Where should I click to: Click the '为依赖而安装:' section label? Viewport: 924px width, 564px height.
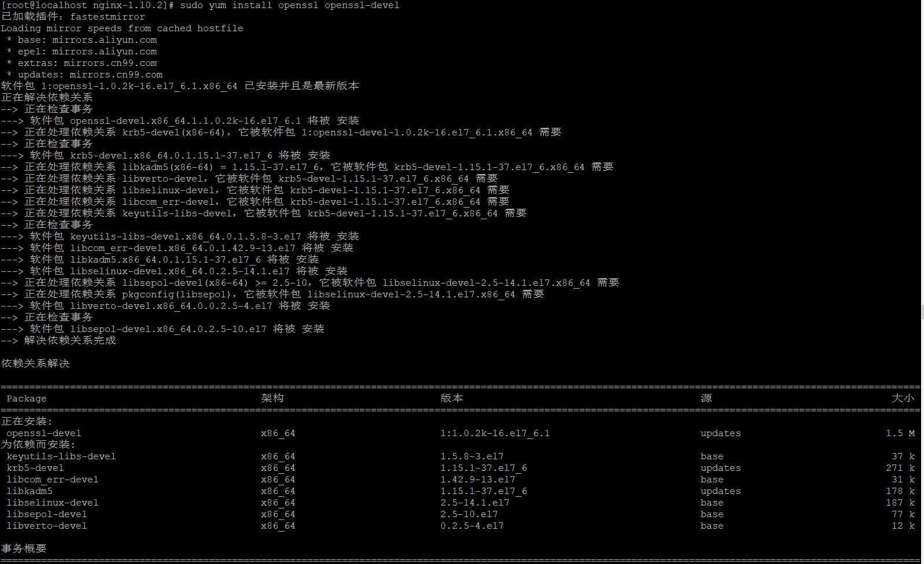pos(38,444)
